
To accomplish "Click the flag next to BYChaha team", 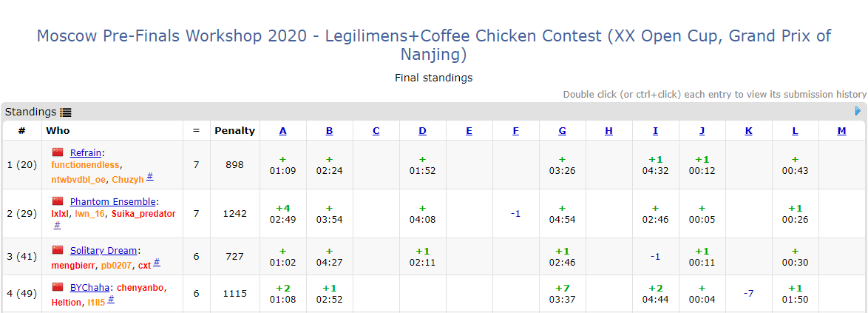I will click(x=58, y=287).
